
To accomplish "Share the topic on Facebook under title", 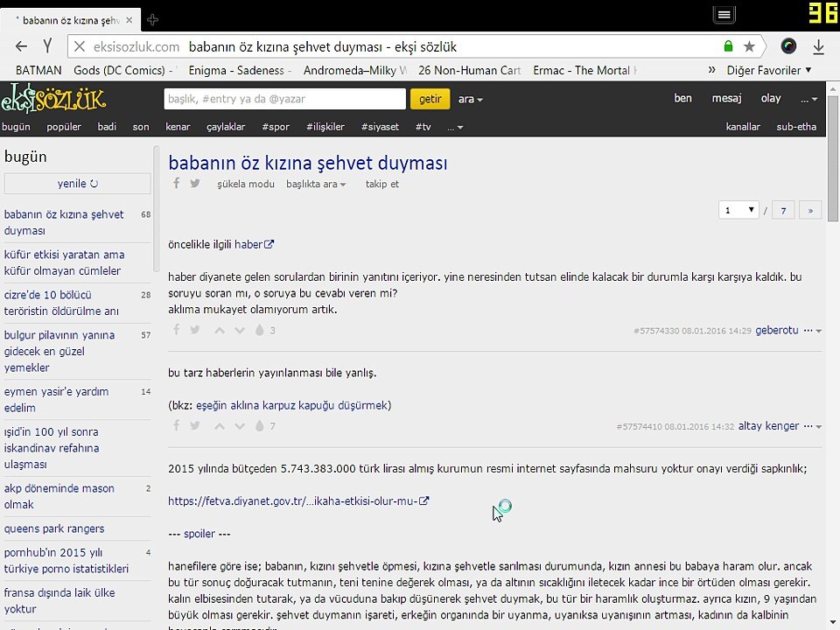I will (176, 183).
